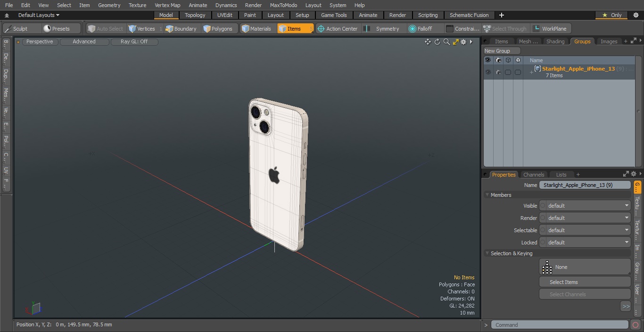Open Perspective view type dropdown
This screenshot has width=644, height=332.
(40, 42)
